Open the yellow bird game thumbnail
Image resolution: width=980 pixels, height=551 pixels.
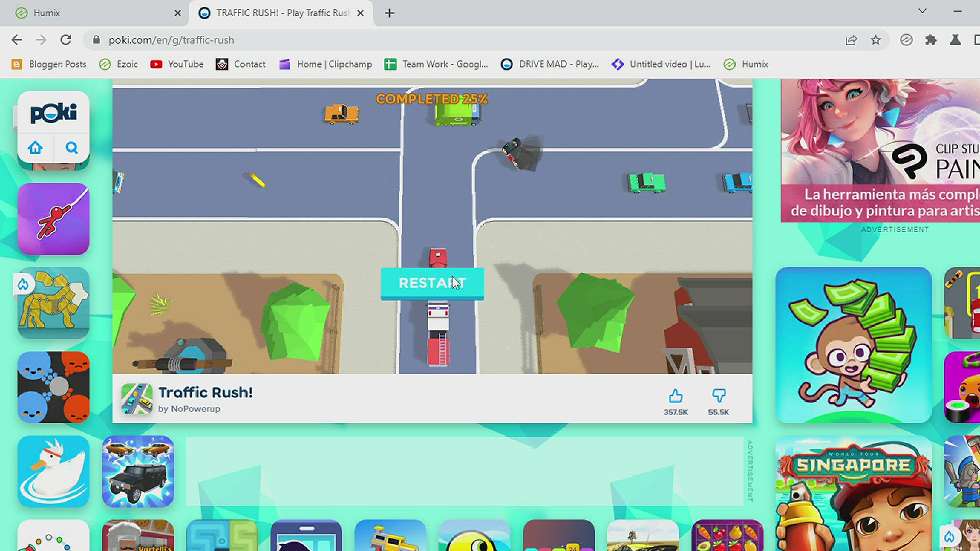pyautogui.click(x=475, y=535)
